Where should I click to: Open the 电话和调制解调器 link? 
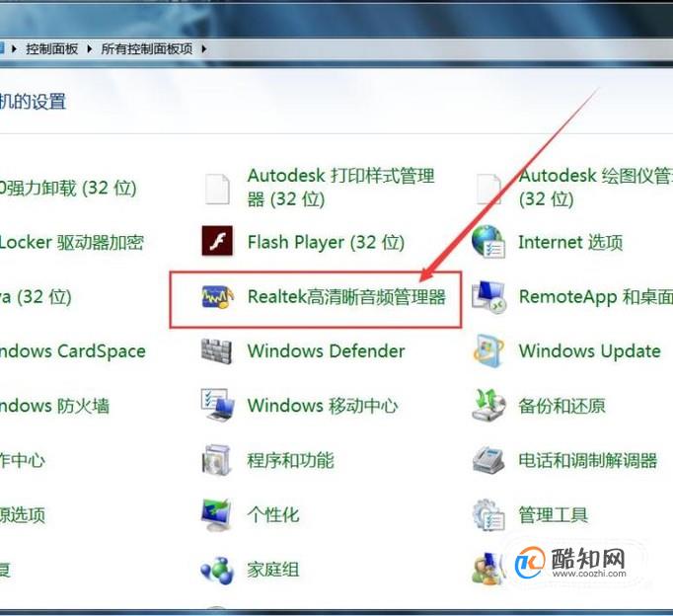(x=588, y=460)
